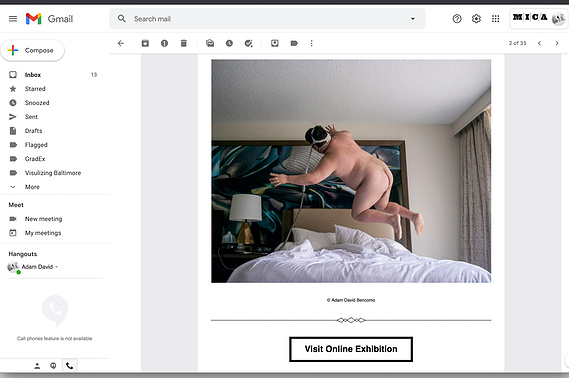The image size is (569, 378).
Task: Click inside the Search mail field
Action: click(x=269, y=19)
